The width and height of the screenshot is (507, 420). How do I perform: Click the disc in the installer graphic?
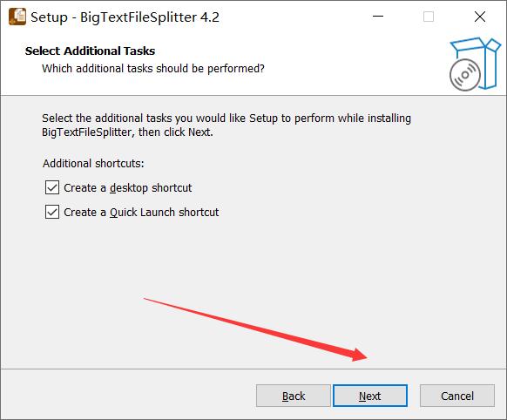pos(464,75)
